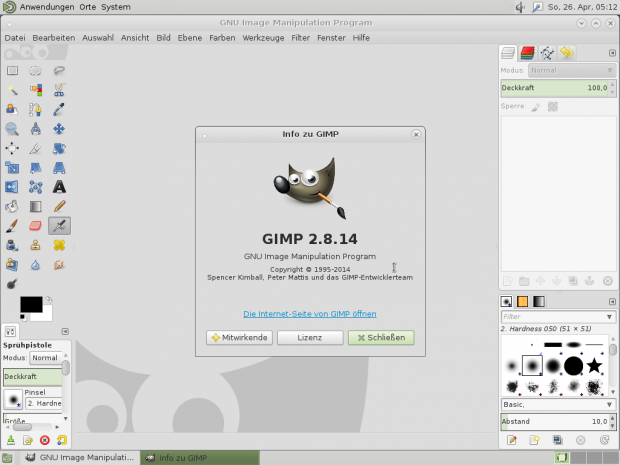Toggle lock pixels next to Sperre
This screenshot has width=620, height=465.
click(536, 107)
